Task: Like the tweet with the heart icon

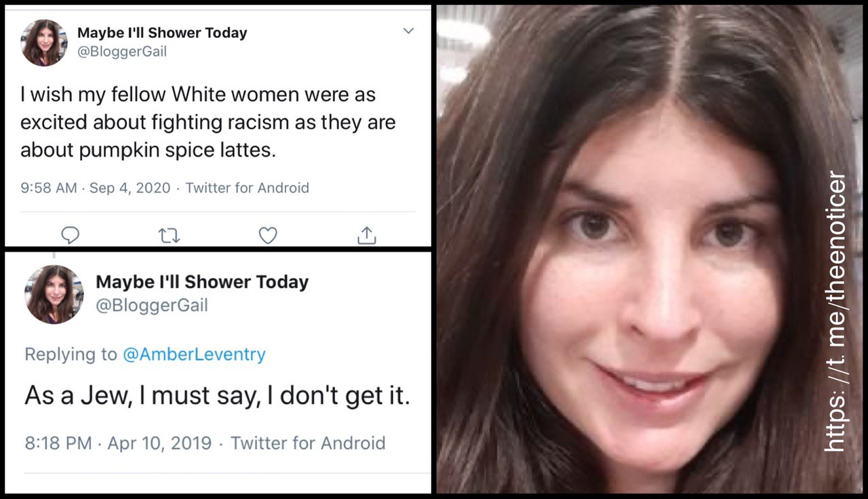Action: [268, 235]
